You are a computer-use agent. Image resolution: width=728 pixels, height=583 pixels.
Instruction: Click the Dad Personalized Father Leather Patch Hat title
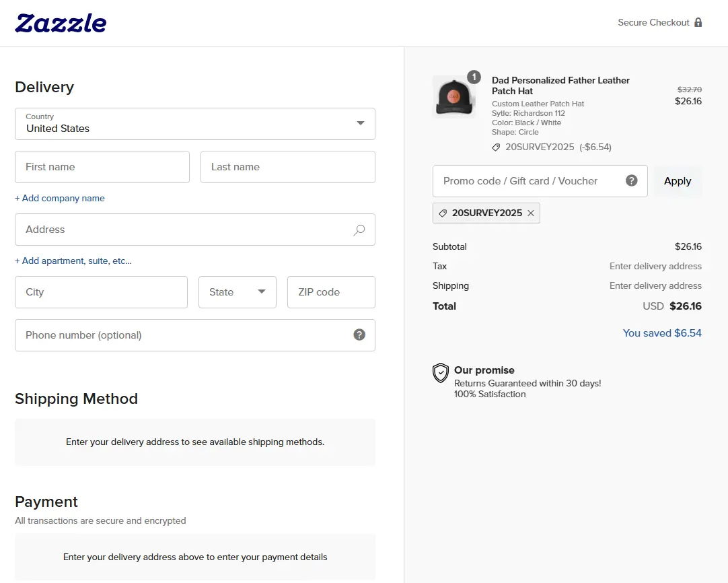560,85
